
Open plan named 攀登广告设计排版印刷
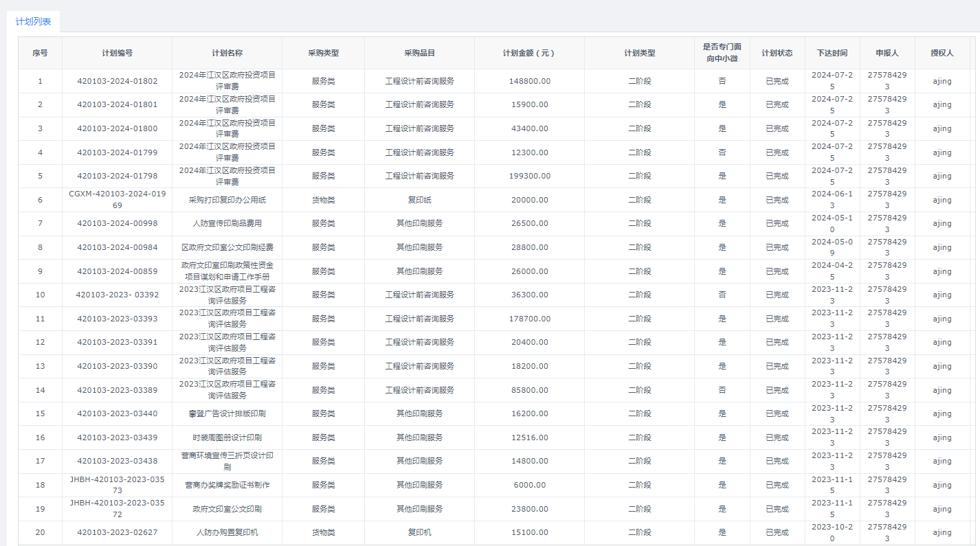point(227,413)
